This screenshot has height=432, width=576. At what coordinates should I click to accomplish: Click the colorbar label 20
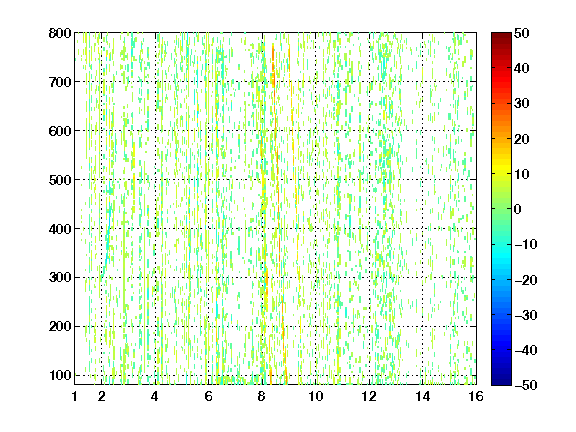[521, 139]
